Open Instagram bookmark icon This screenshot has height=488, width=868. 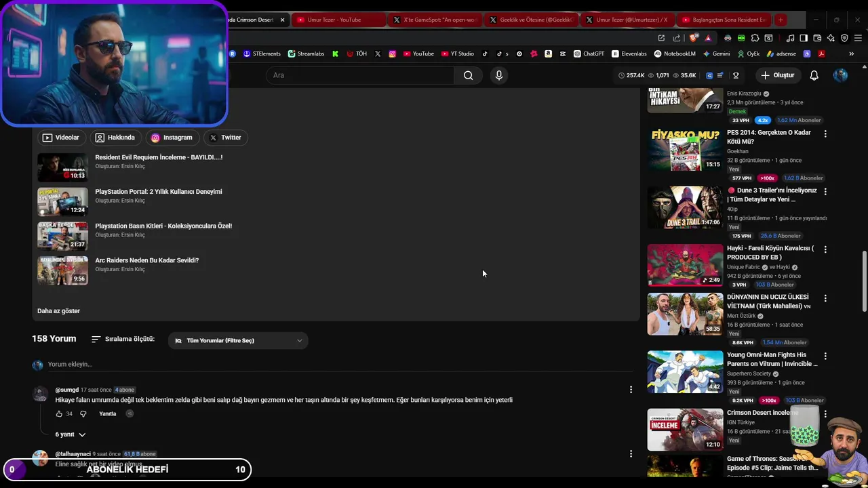click(x=392, y=54)
